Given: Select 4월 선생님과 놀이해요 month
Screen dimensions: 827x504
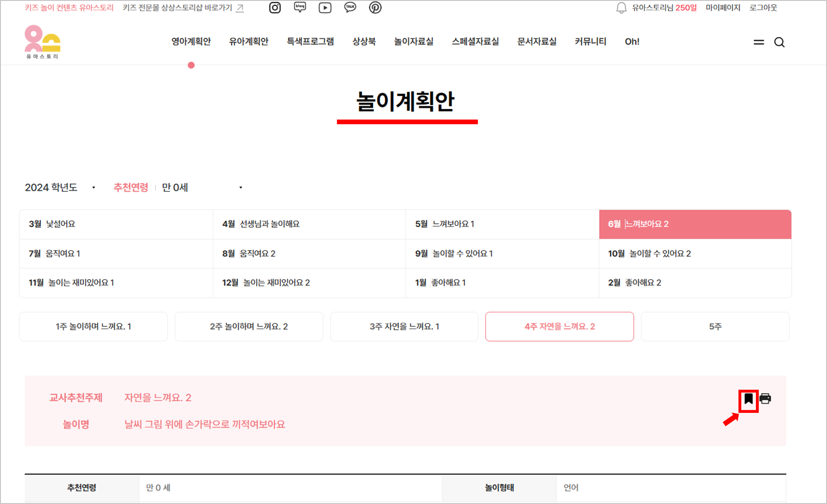Looking at the screenshot, I should (x=310, y=224).
